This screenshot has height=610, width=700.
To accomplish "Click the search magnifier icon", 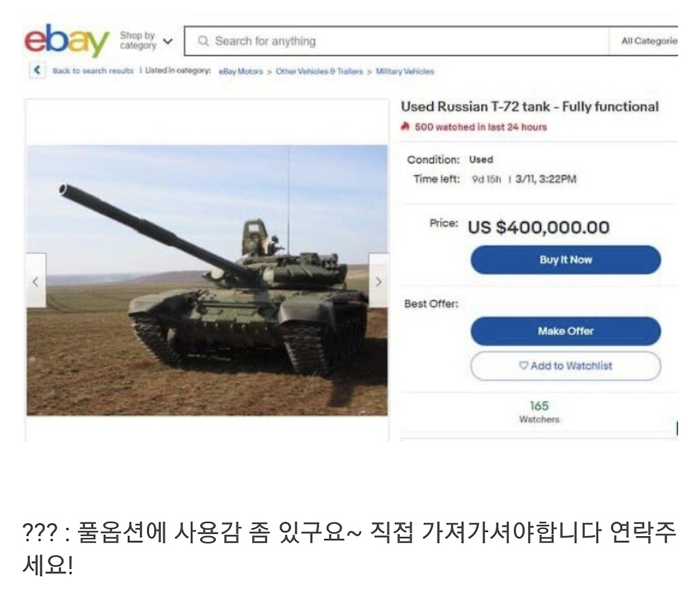I will [x=203, y=41].
